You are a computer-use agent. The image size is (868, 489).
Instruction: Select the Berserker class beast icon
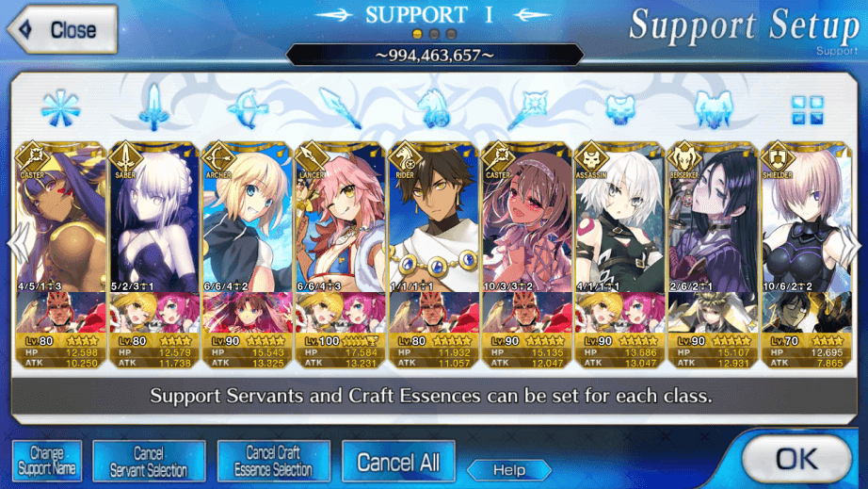[x=714, y=109]
